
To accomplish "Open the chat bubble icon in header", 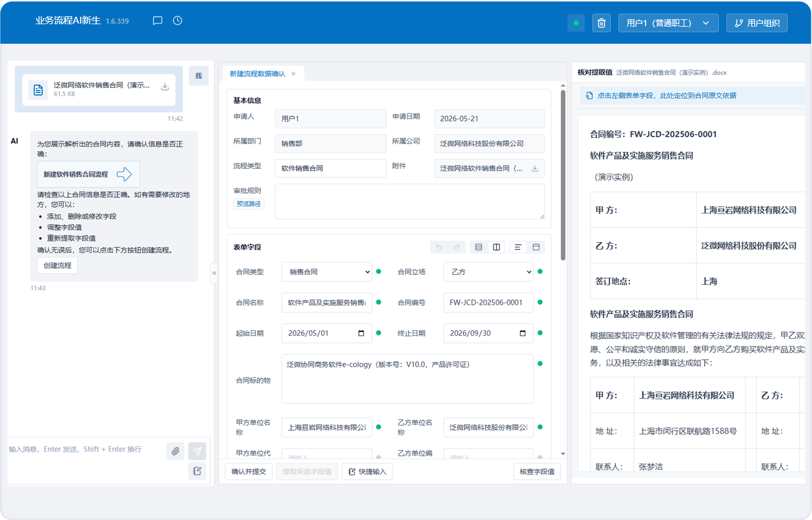I will click(x=158, y=20).
